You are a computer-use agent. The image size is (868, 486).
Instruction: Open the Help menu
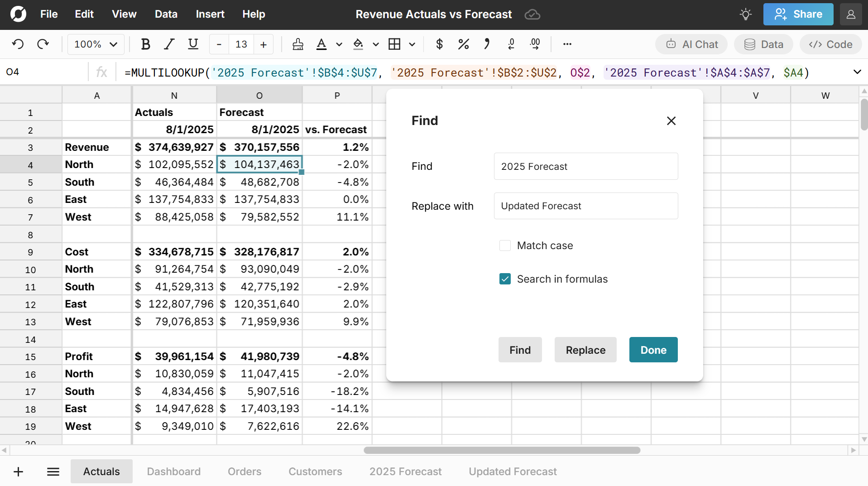[x=254, y=14]
